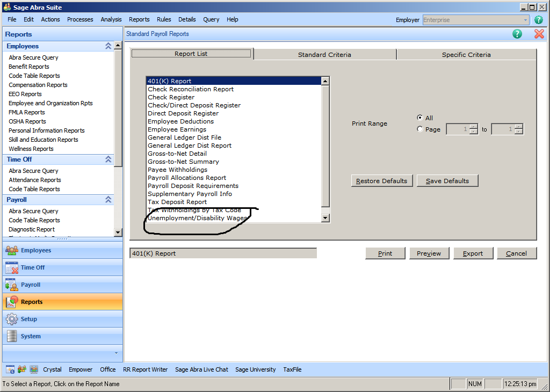The height and width of the screenshot is (392, 550).
Task: Collapse the Time Off reports section
Action: 108,159
